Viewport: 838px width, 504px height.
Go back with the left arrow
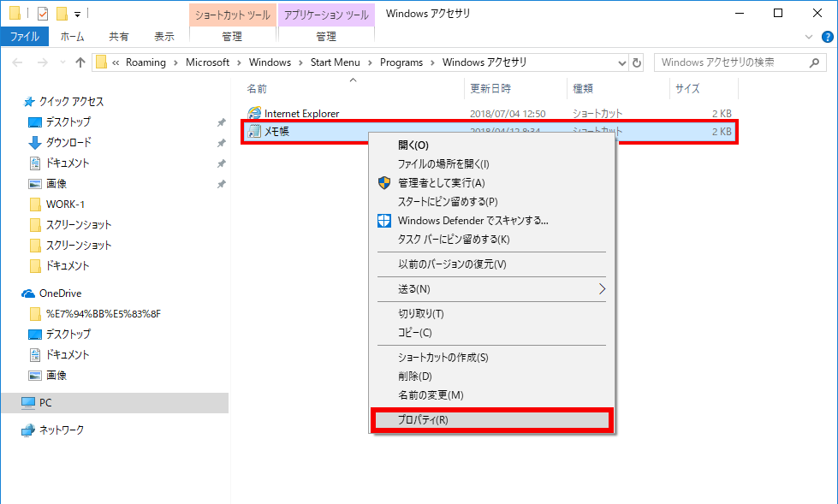coord(17,62)
